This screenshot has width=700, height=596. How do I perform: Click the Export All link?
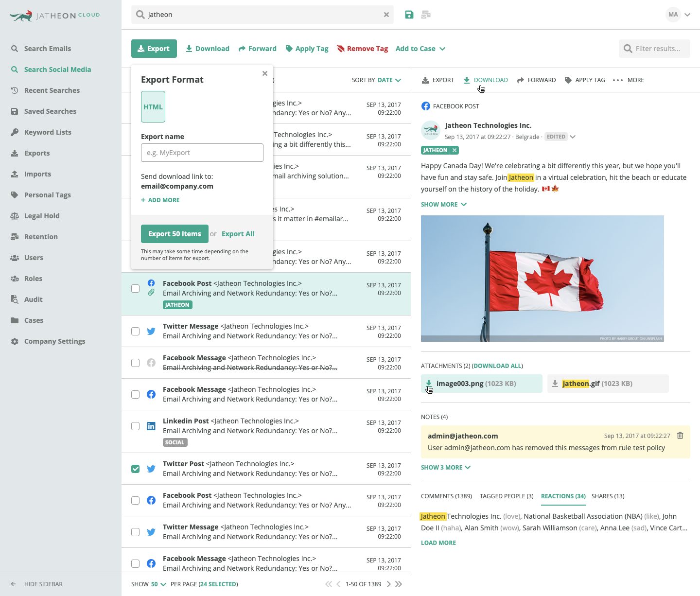(238, 234)
